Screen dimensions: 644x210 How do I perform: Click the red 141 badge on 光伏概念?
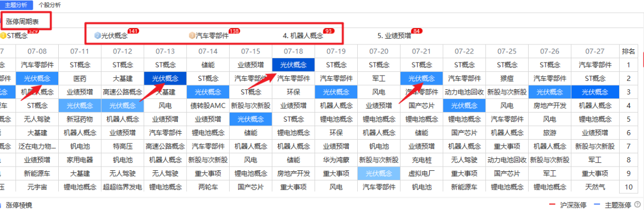(x=133, y=31)
